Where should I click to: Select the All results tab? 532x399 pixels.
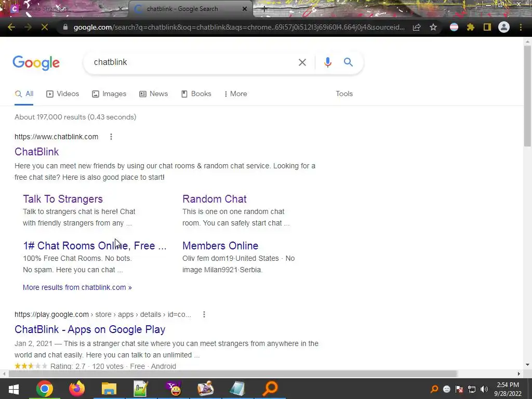[24, 94]
